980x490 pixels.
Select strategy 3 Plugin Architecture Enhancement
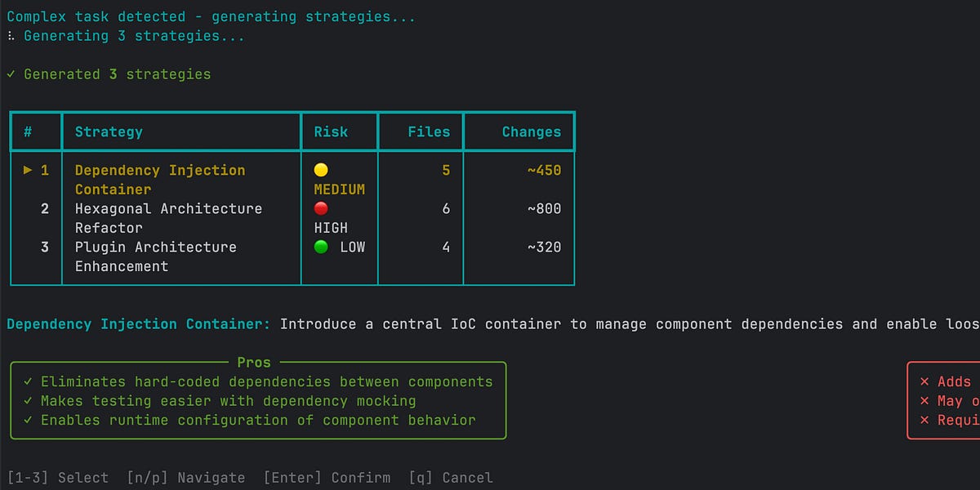[x=155, y=247]
